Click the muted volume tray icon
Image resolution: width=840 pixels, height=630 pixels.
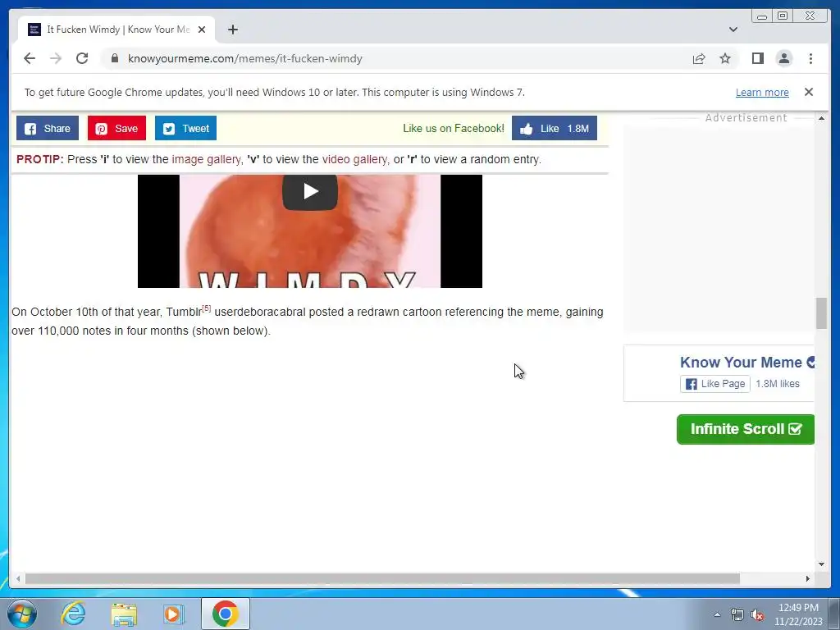(757, 614)
